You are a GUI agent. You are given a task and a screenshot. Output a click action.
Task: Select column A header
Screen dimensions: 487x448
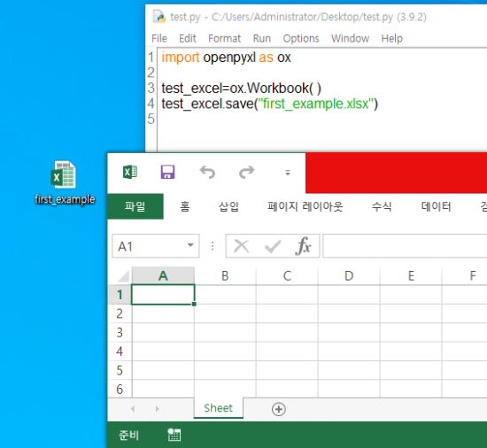click(x=163, y=275)
